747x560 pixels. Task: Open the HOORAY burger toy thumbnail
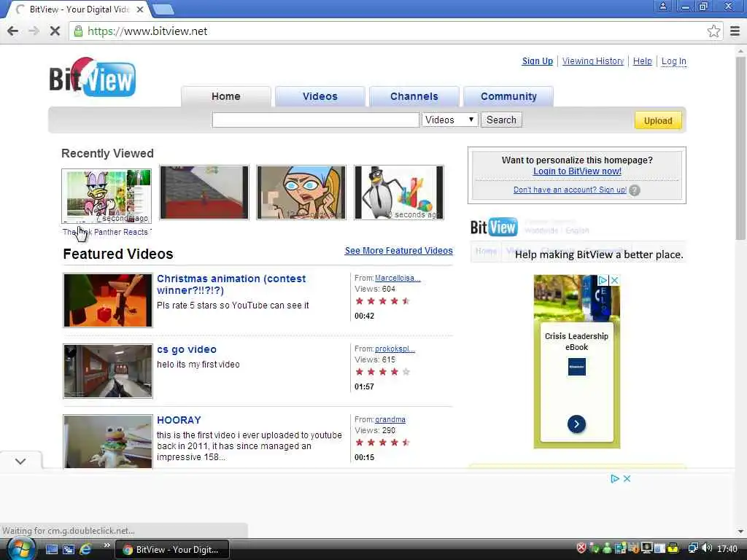pyautogui.click(x=108, y=441)
